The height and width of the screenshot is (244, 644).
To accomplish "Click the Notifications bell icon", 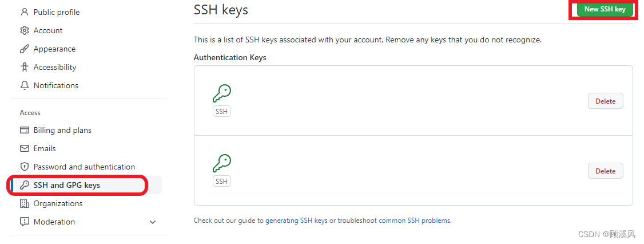I will pyautogui.click(x=24, y=85).
